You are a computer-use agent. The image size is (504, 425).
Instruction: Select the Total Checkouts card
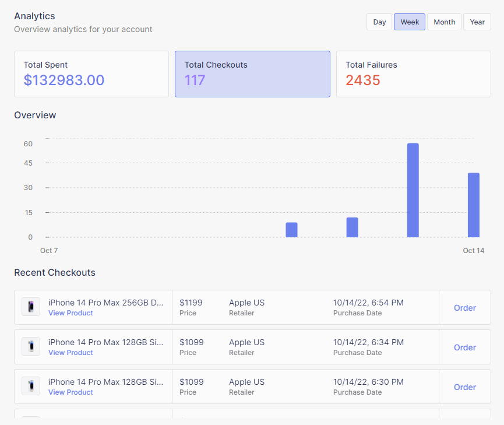tap(252, 73)
